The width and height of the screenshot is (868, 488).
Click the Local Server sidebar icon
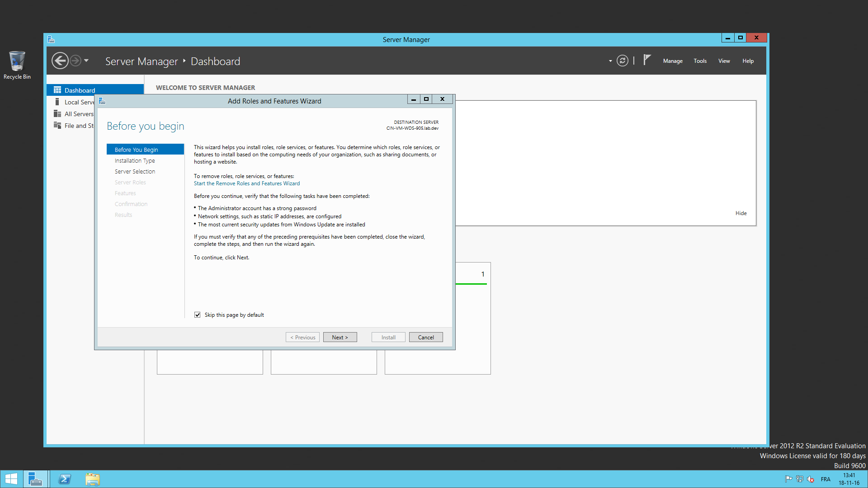[x=57, y=102]
